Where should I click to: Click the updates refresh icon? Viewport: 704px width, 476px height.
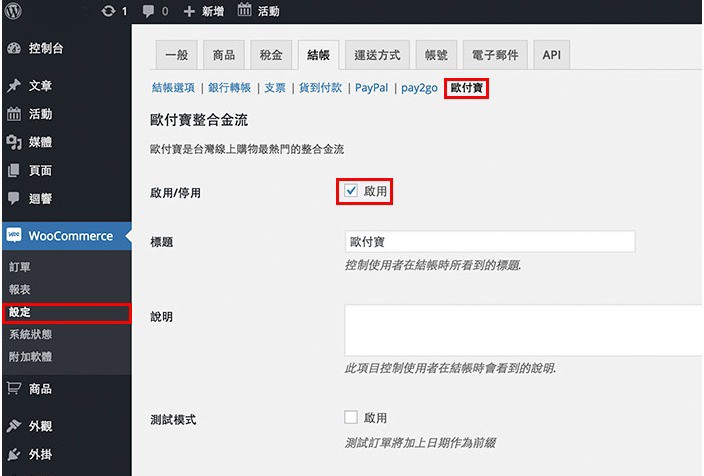point(108,11)
